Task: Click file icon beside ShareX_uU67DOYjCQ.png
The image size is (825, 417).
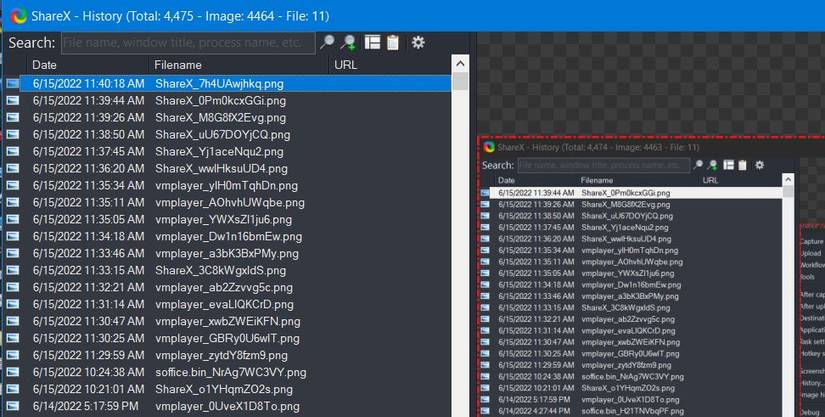Action: pyautogui.click(x=13, y=134)
